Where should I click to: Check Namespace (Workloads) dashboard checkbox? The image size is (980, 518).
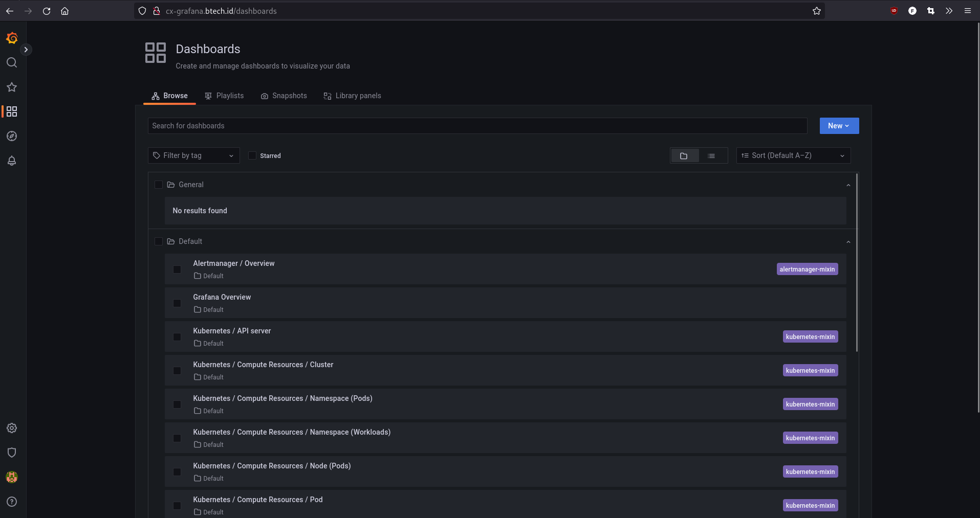coord(177,438)
